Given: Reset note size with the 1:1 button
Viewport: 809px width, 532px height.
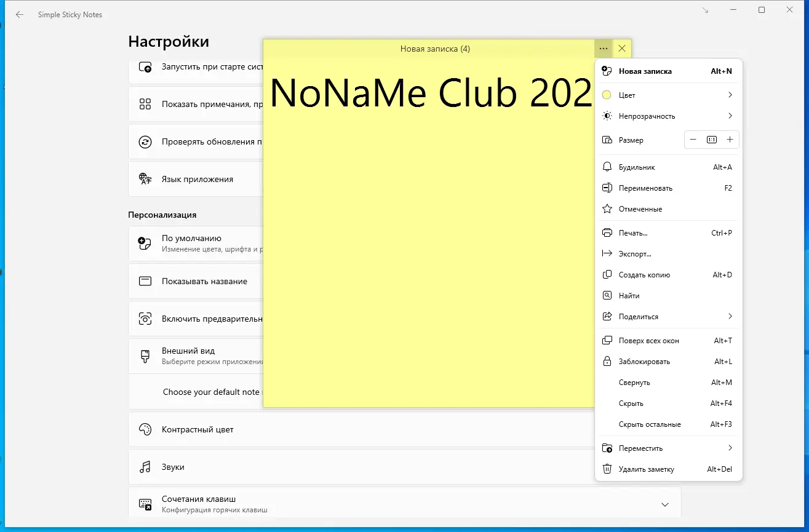Looking at the screenshot, I should [x=712, y=140].
